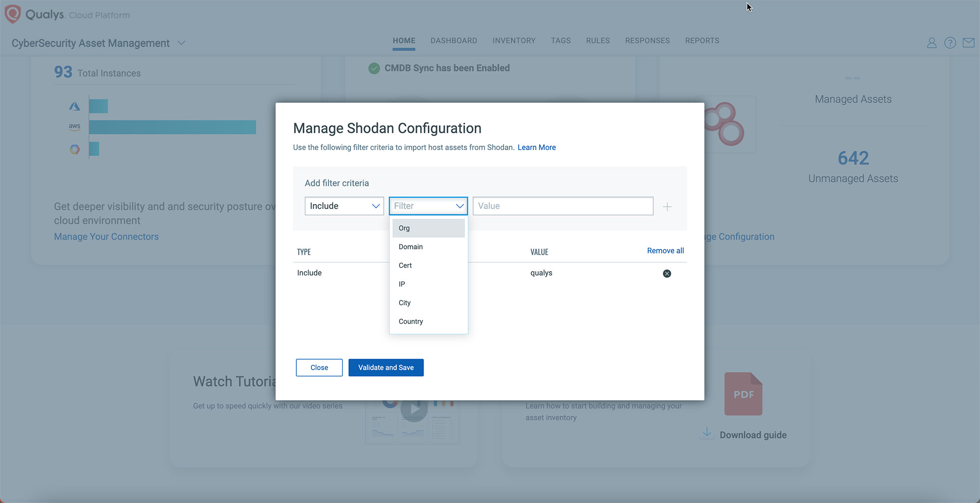Click the Remove all link
The width and height of the screenshot is (980, 503).
point(665,250)
